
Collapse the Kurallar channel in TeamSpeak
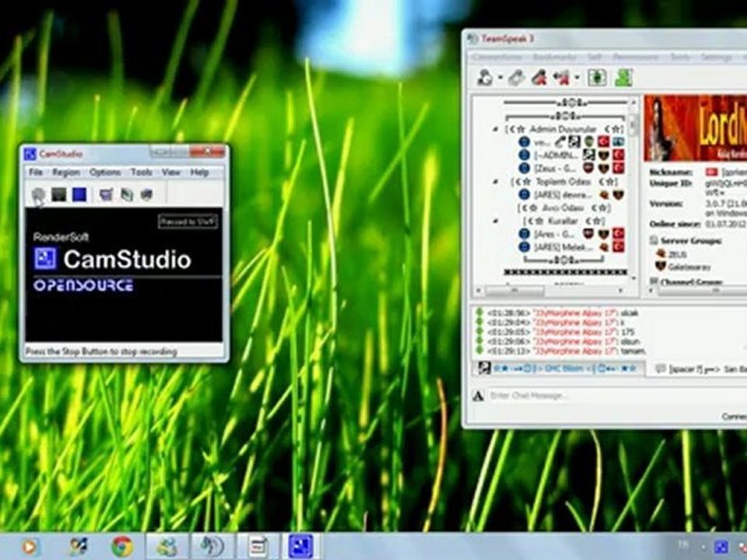(496, 221)
